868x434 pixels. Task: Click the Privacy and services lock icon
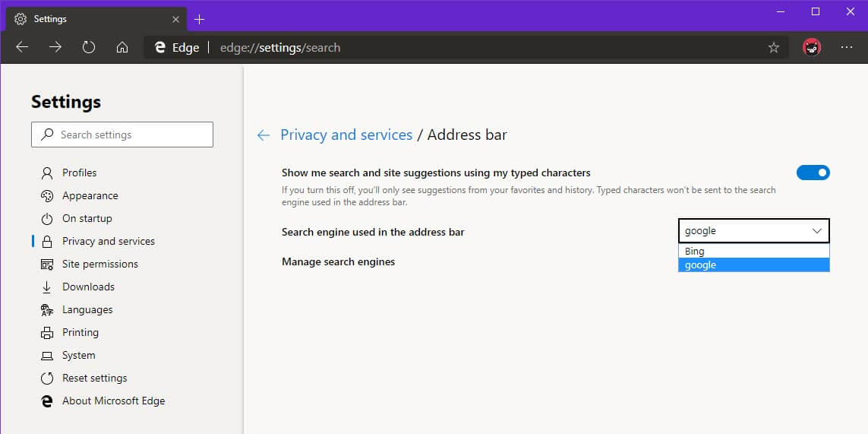[x=47, y=241]
